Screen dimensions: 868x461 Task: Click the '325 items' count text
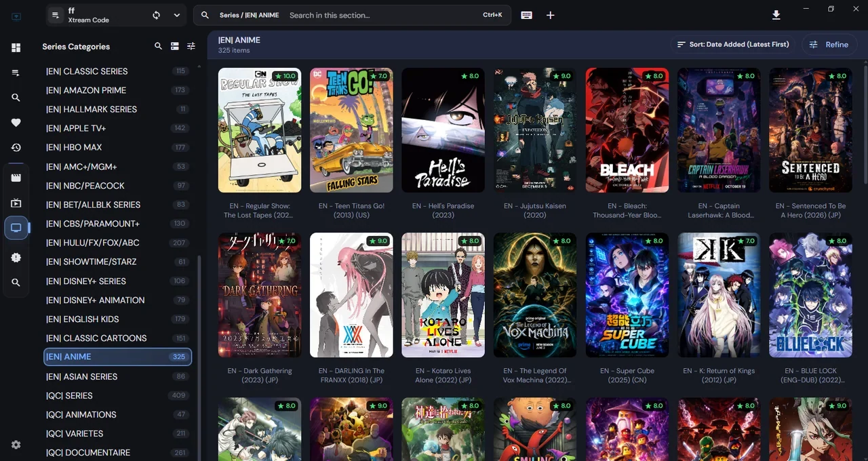tap(234, 51)
